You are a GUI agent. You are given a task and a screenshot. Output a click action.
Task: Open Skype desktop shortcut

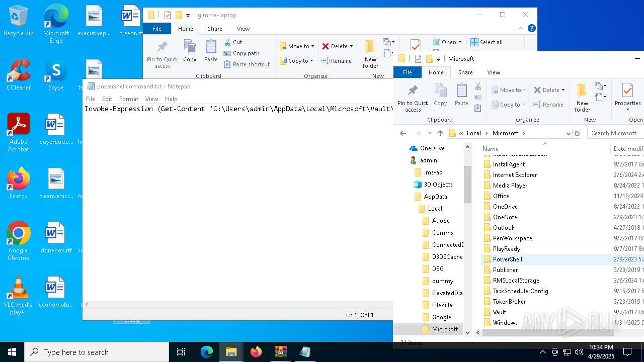56,75
